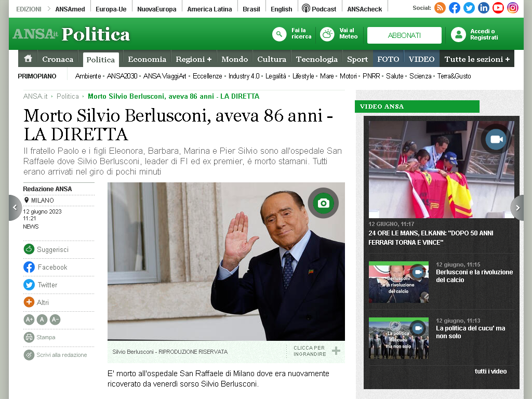Open the PNRR topic link
Viewport: 532px width, 399px height.
371,76
